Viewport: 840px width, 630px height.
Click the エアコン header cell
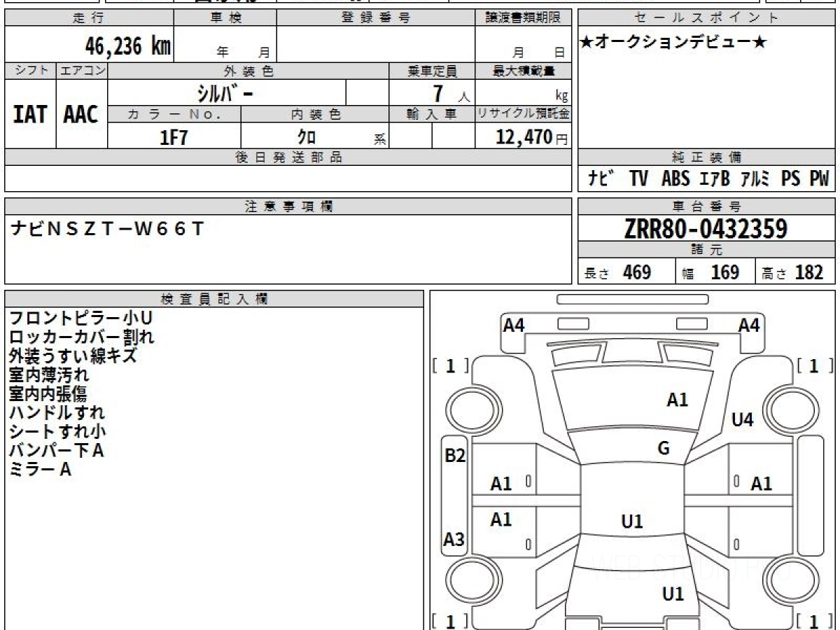point(82,71)
